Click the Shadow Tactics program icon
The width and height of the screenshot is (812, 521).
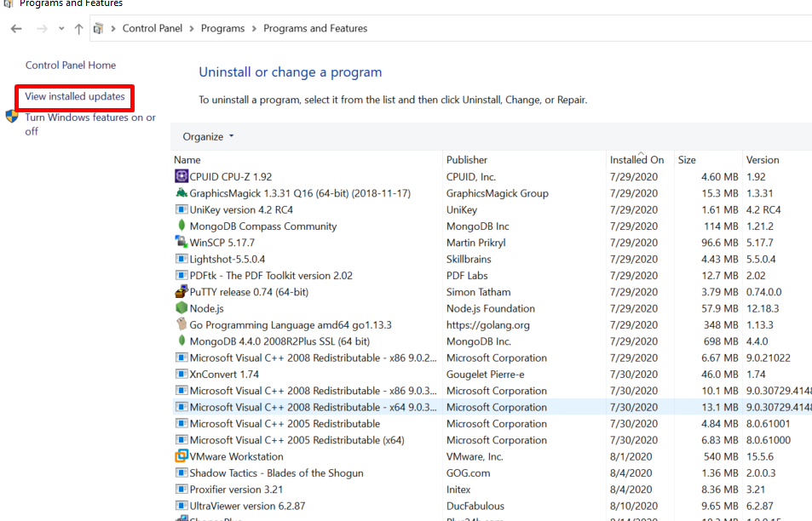[x=181, y=472]
